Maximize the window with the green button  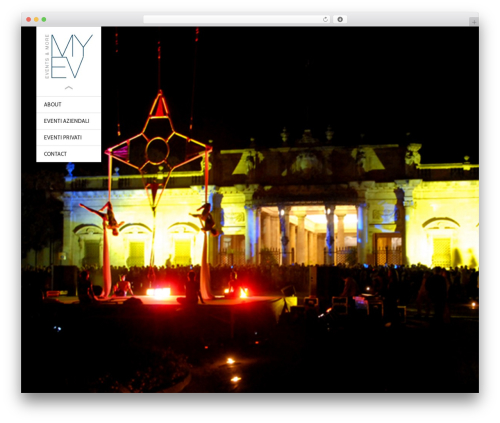click(44, 20)
